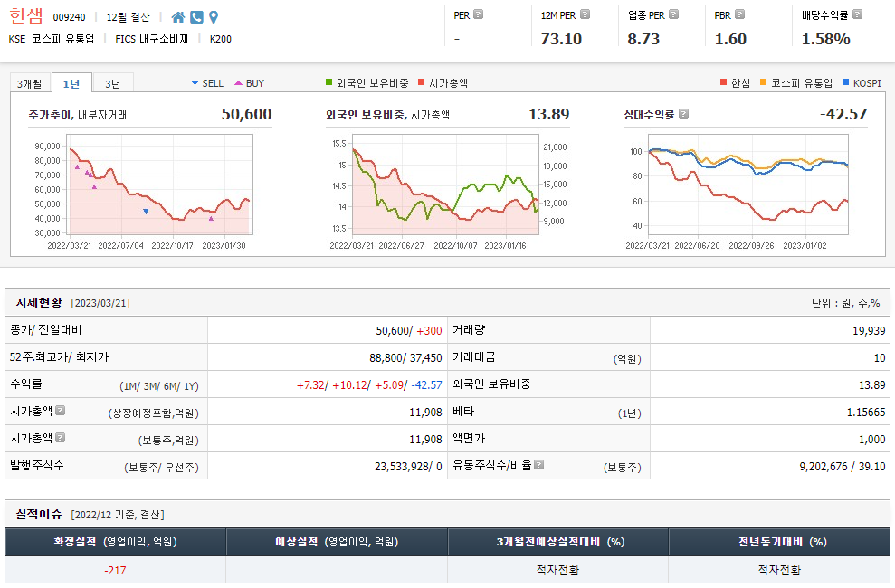
Task: Click the 유동주식수 value 9,202,676 / 39.10
Action: (x=843, y=467)
